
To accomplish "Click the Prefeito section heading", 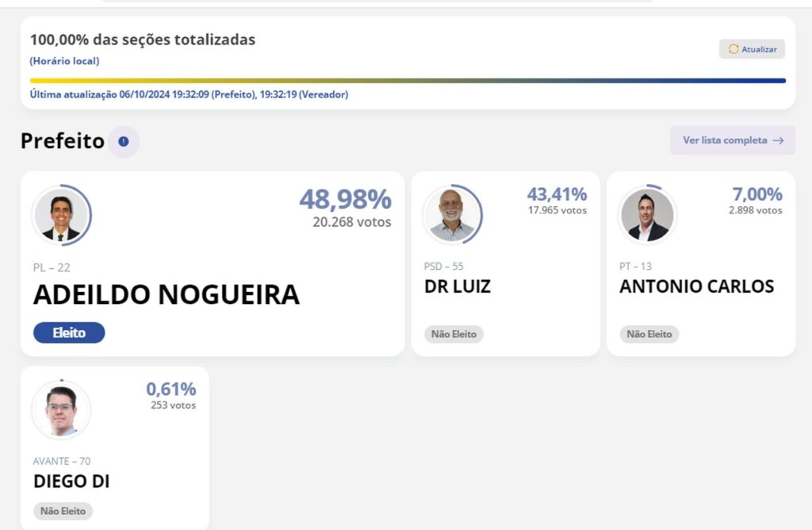I will click(63, 141).
